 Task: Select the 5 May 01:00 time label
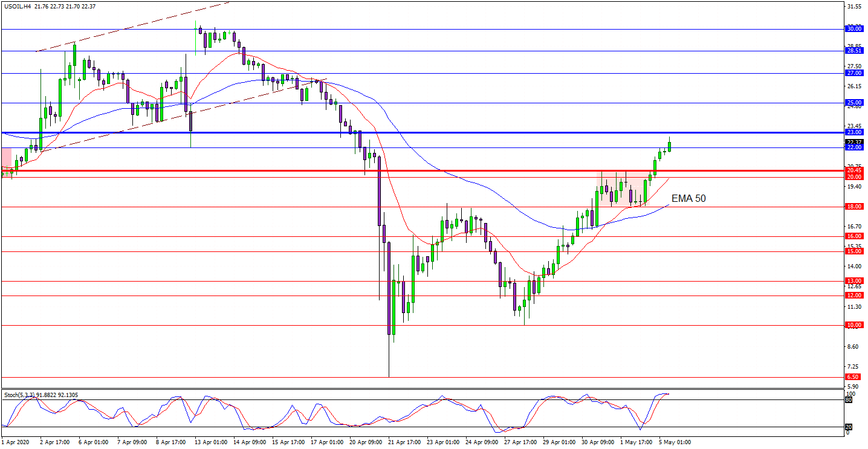(x=675, y=442)
